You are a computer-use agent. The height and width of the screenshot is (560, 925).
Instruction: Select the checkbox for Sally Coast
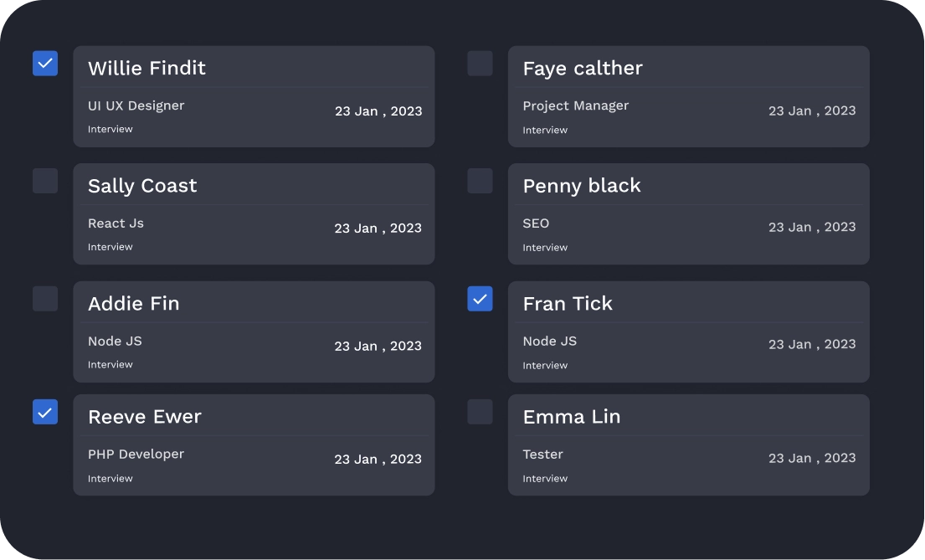pos(45,181)
